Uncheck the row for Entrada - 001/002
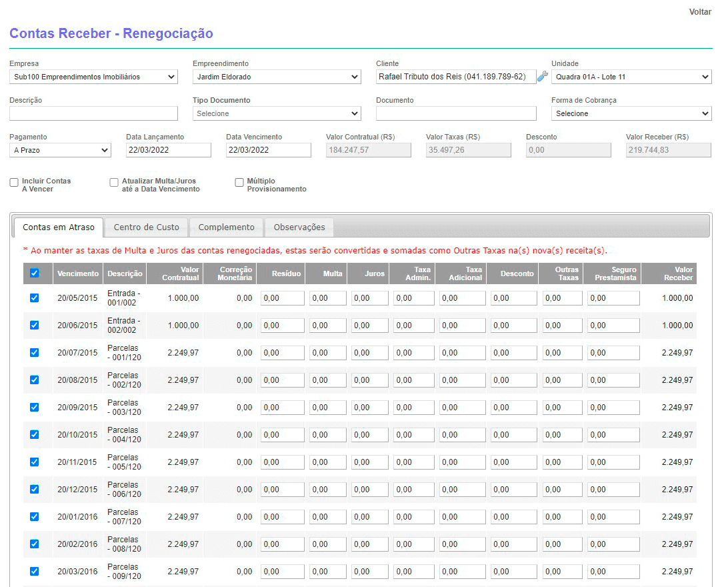The image size is (728, 587). pos(35,298)
